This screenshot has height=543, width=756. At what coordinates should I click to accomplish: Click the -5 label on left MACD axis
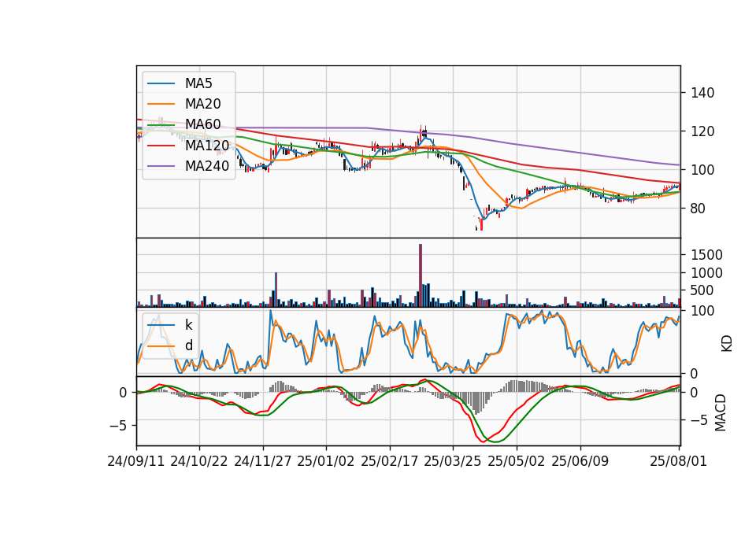click(x=118, y=426)
